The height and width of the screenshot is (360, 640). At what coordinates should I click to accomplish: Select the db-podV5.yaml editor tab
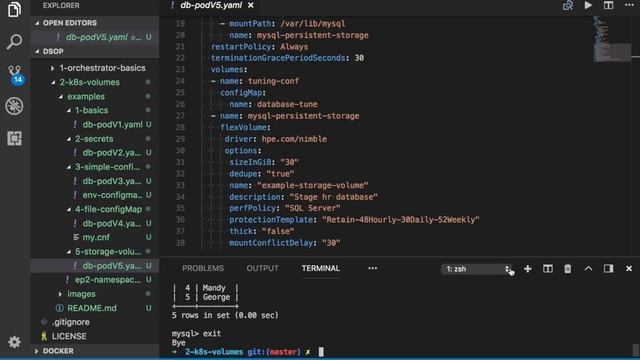pyautogui.click(x=211, y=5)
